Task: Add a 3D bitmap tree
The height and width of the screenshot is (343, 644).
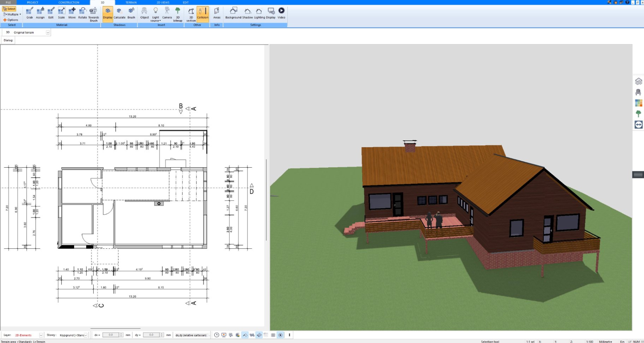Action: click(178, 14)
